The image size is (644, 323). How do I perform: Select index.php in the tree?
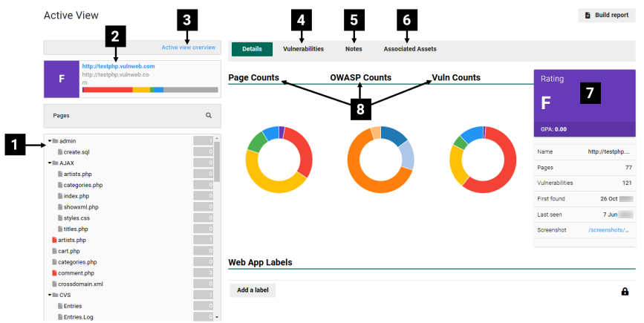click(77, 196)
